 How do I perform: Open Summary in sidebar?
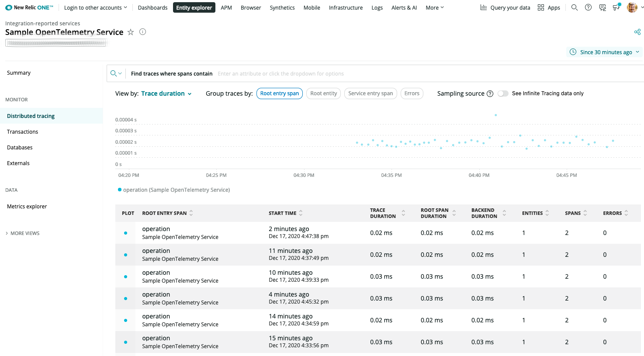19,73
